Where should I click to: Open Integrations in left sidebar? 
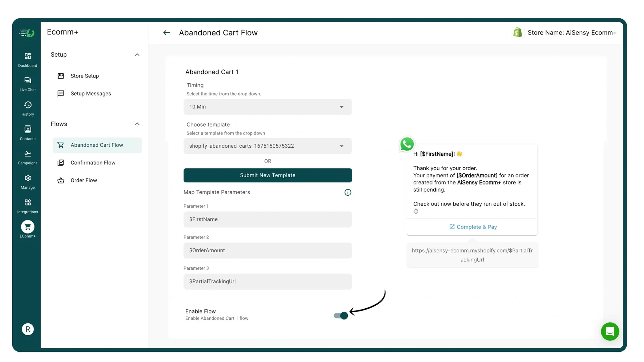[x=28, y=206]
